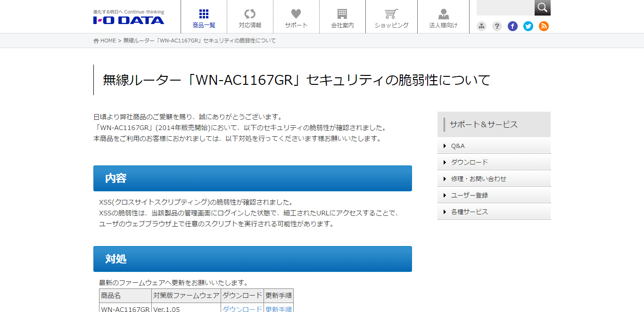Open 会社案内 building icon
Viewport: 644px width, 312px height.
click(x=342, y=14)
